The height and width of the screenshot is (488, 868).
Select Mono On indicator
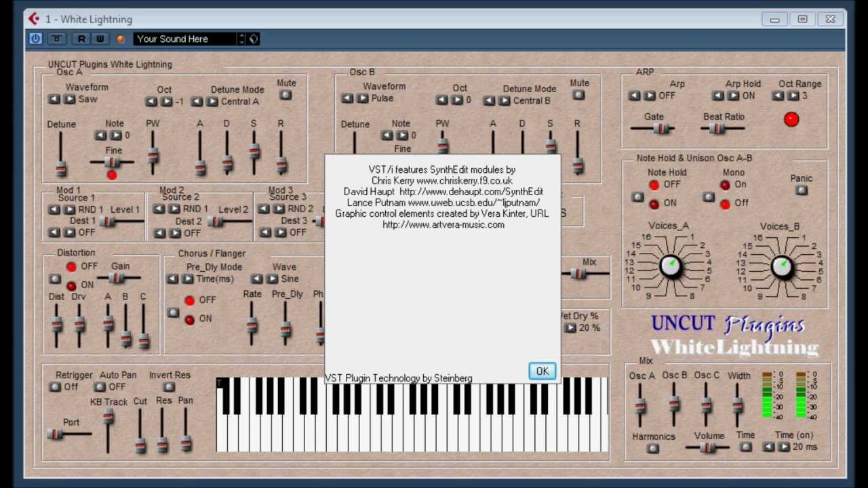[x=725, y=185]
